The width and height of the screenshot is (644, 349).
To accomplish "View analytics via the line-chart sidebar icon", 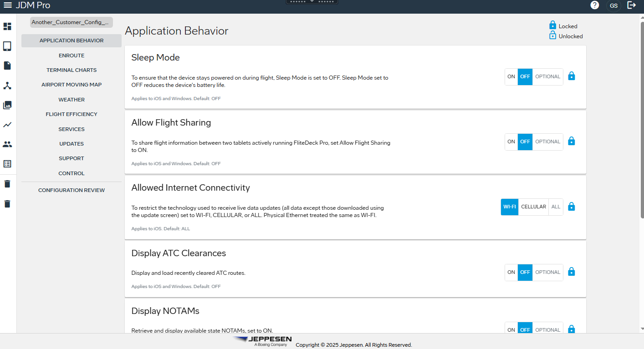I will click(7, 125).
